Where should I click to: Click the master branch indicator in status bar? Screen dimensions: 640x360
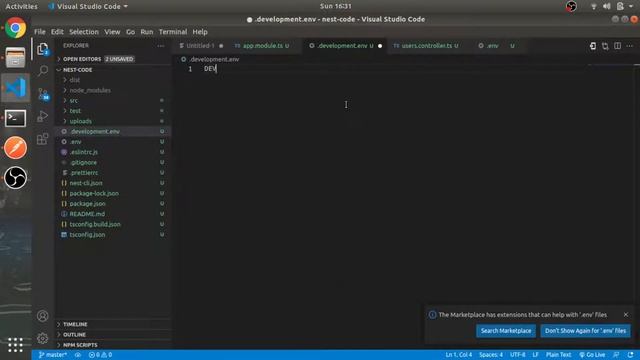pyautogui.click(x=53, y=355)
